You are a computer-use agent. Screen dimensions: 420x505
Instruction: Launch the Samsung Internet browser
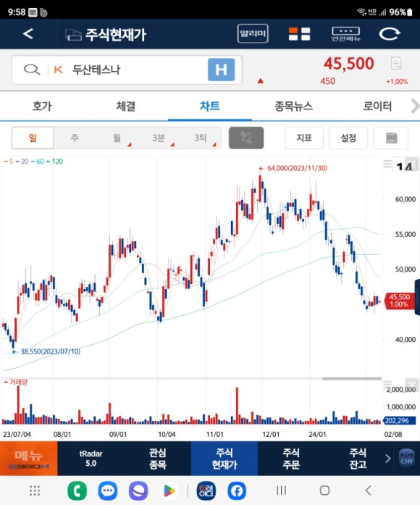(138, 491)
